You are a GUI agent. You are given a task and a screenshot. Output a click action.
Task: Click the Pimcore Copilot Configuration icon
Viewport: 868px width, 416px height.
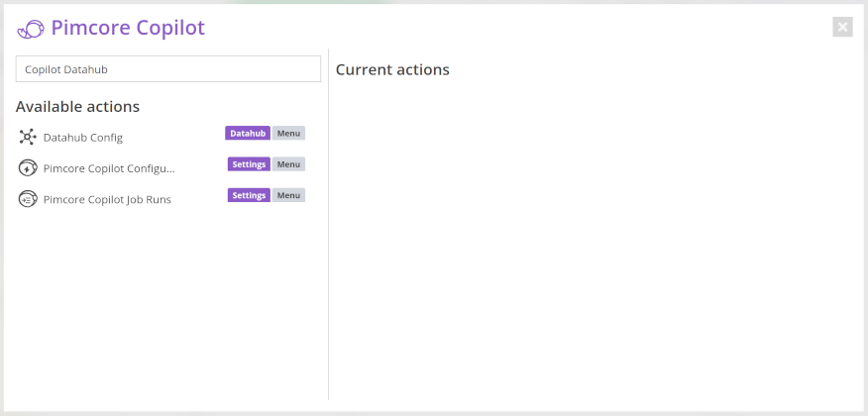tap(28, 167)
